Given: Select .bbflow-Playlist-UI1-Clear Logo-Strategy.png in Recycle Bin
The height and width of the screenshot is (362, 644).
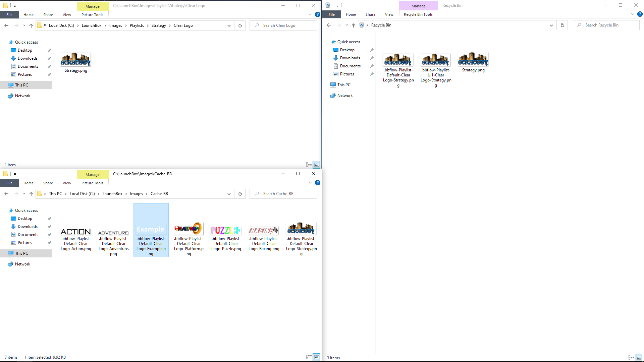Looking at the screenshot, I should pos(436,70).
